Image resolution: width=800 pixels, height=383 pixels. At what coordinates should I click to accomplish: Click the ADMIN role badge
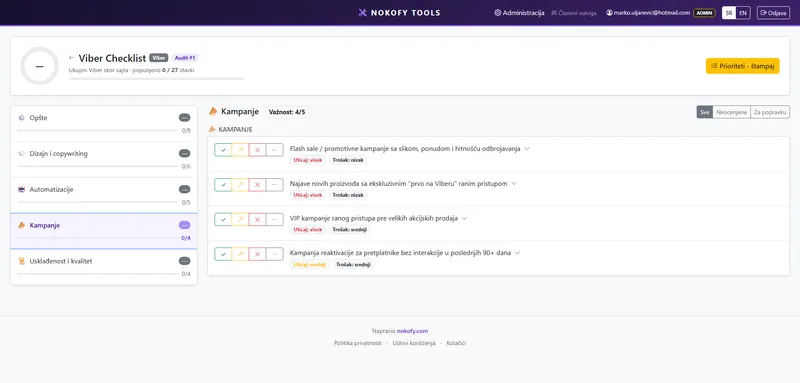pyautogui.click(x=704, y=13)
